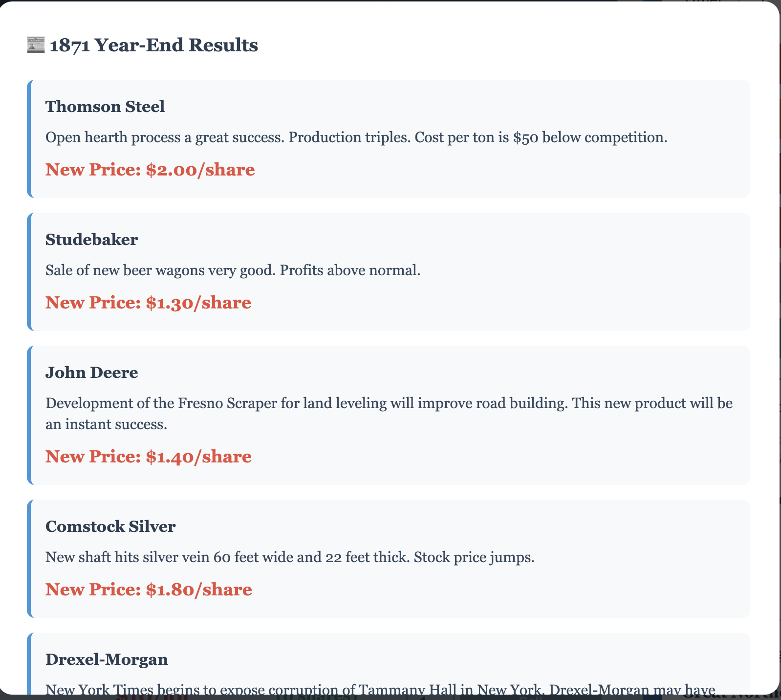Viewport: 781px width, 700px height.
Task: Click Studebaker's $1.30/share new price
Action: [148, 303]
